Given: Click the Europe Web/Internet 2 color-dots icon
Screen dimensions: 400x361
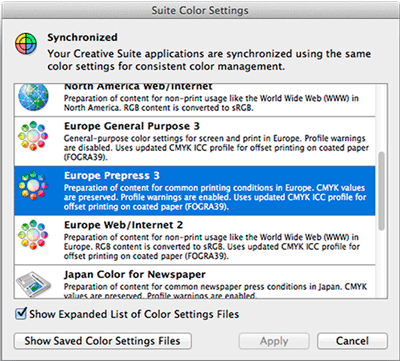Looking at the screenshot, I should (x=33, y=234).
